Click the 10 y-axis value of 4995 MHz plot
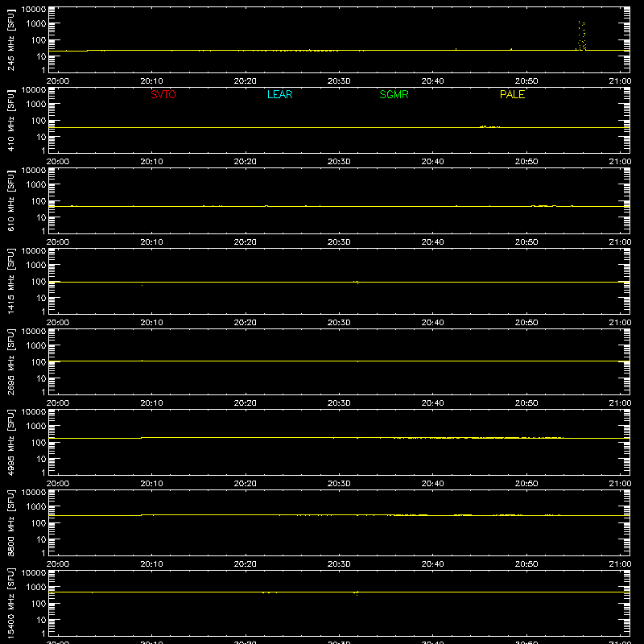The height and width of the screenshot is (644, 644). click(41, 459)
